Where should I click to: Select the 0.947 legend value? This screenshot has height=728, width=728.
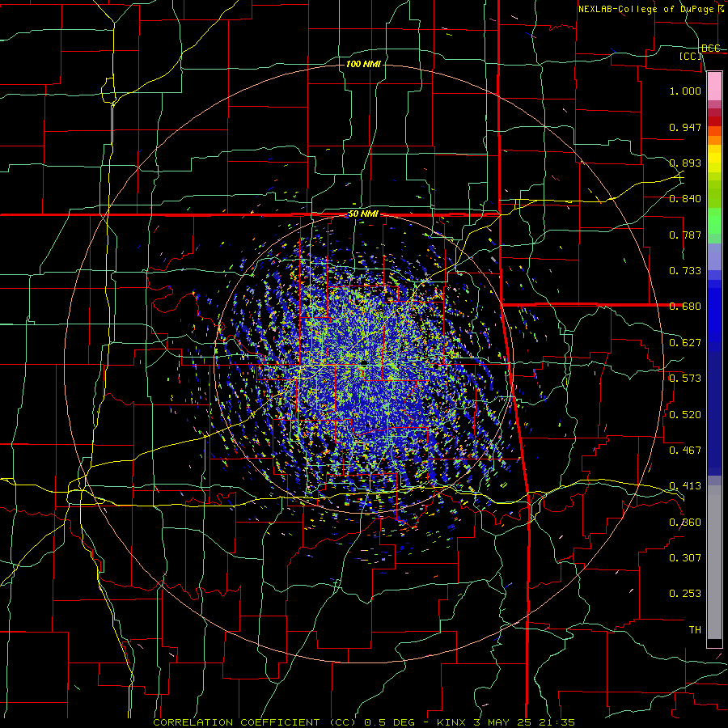(685, 127)
